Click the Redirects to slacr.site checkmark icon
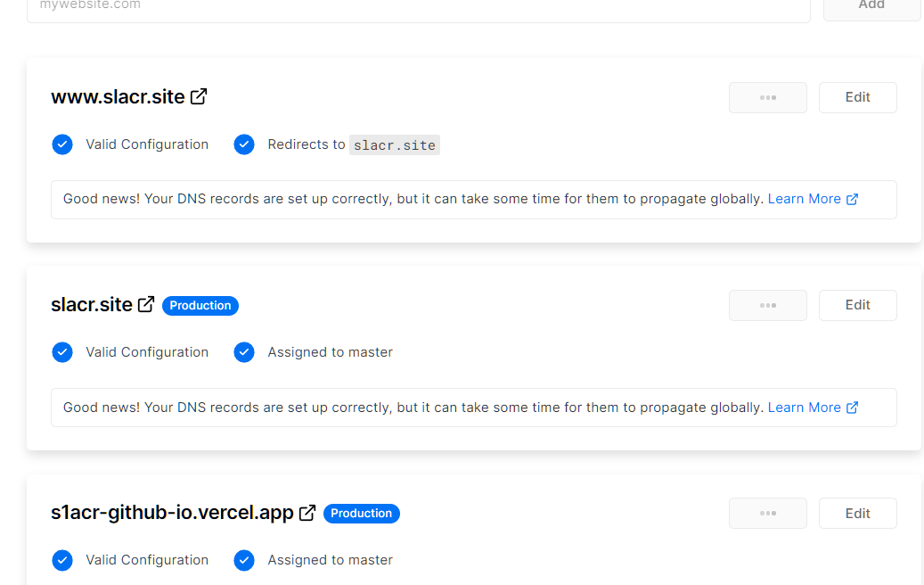Image resolution: width=924 pixels, height=585 pixels. (x=244, y=144)
